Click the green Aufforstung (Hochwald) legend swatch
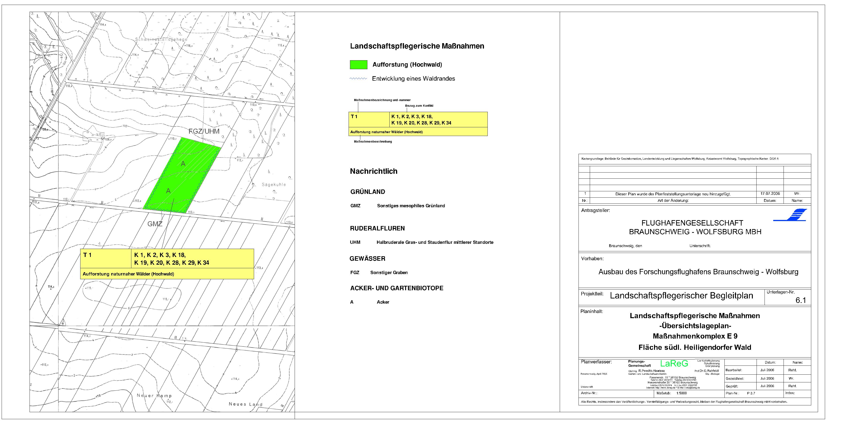 358,65
